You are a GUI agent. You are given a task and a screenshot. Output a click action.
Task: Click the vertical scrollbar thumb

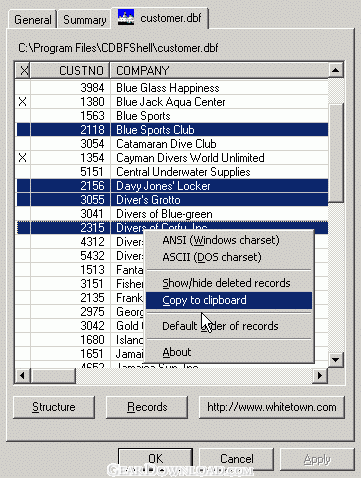coord(336,153)
